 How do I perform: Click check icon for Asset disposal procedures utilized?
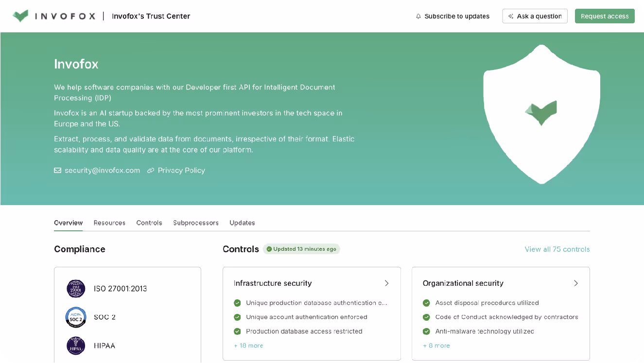426,303
